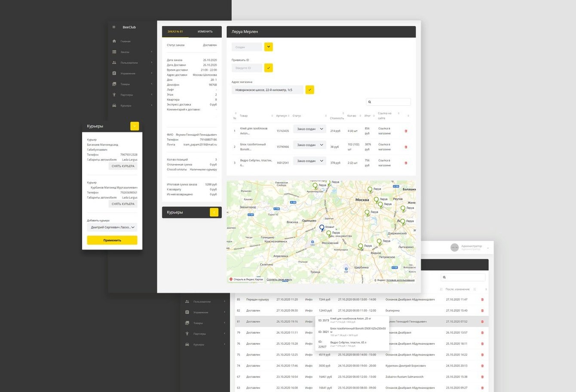Click Условия использования map link
The height and width of the screenshot is (392, 576).
tap(401, 280)
